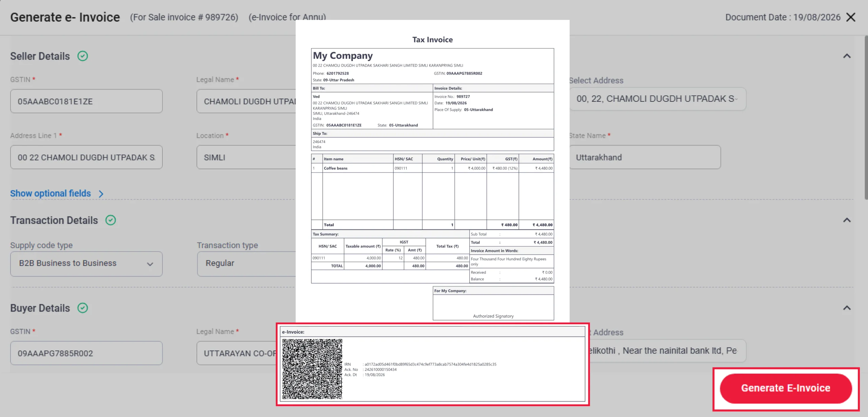Click My Company name on invoice
Image resolution: width=868 pixels, height=417 pixels.
[343, 56]
